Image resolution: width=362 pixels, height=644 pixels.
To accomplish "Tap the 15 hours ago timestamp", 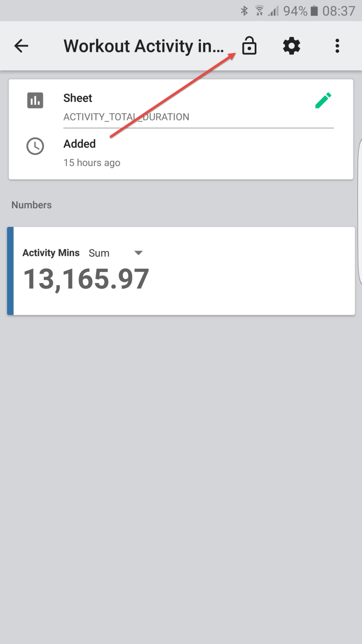I will (92, 163).
